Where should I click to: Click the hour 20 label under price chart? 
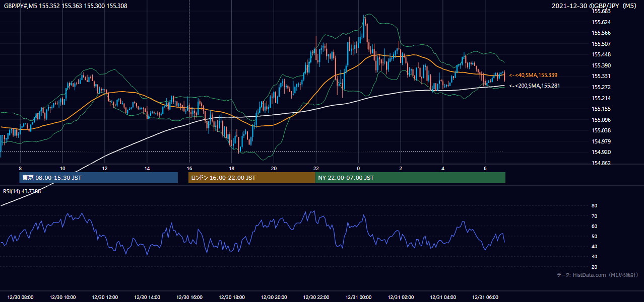pos(274,168)
